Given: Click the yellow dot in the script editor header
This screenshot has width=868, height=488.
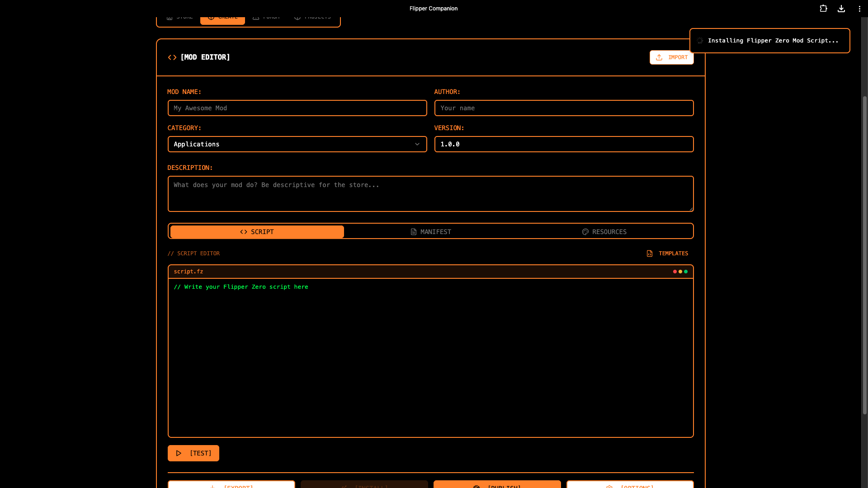Looking at the screenshot, I should (680, 272).
